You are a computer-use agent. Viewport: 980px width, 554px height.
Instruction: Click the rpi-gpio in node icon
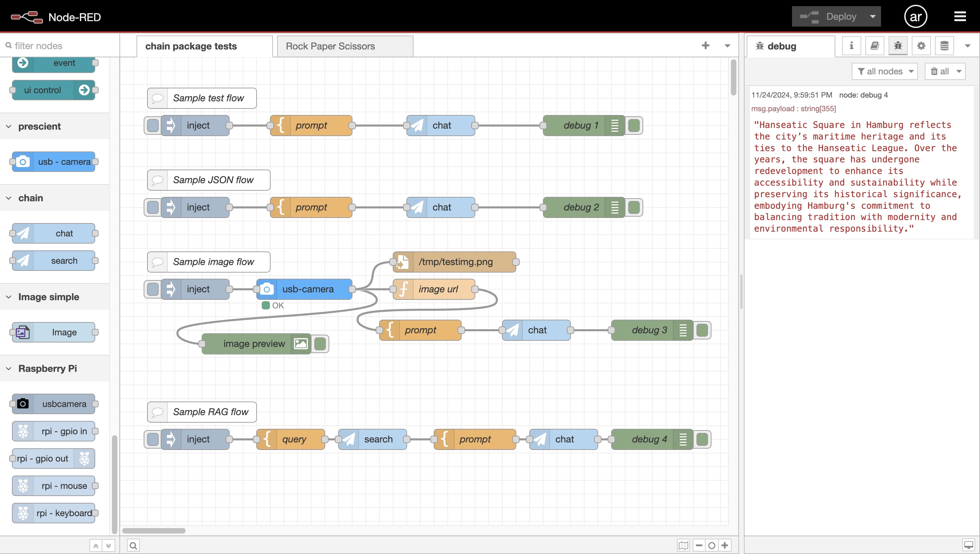pos(22,431)
